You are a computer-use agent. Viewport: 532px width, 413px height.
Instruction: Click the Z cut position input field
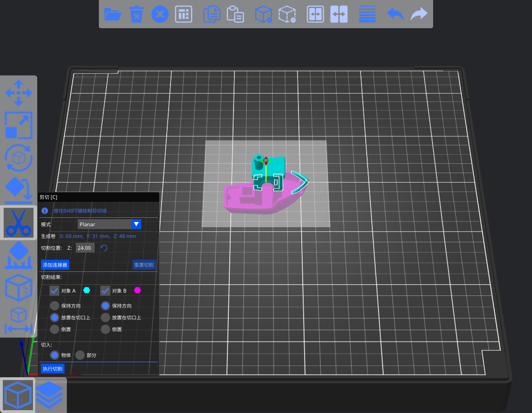(x=85, y=248)
